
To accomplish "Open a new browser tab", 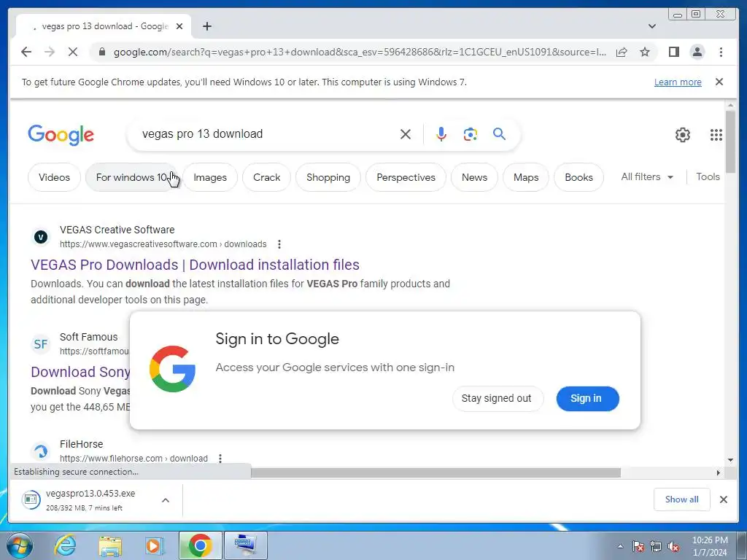I will click(x=206, y=26).
